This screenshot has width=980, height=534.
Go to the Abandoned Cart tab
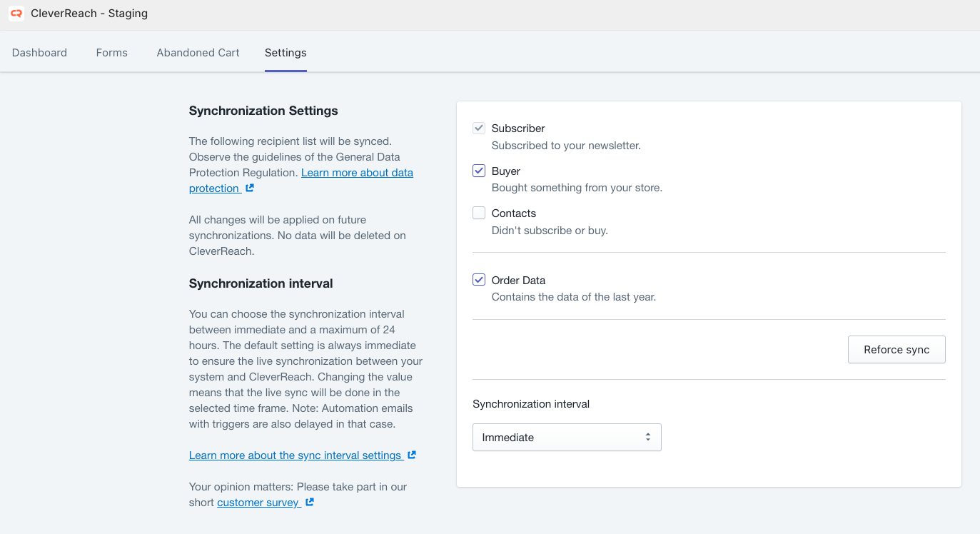click(198, 53)
